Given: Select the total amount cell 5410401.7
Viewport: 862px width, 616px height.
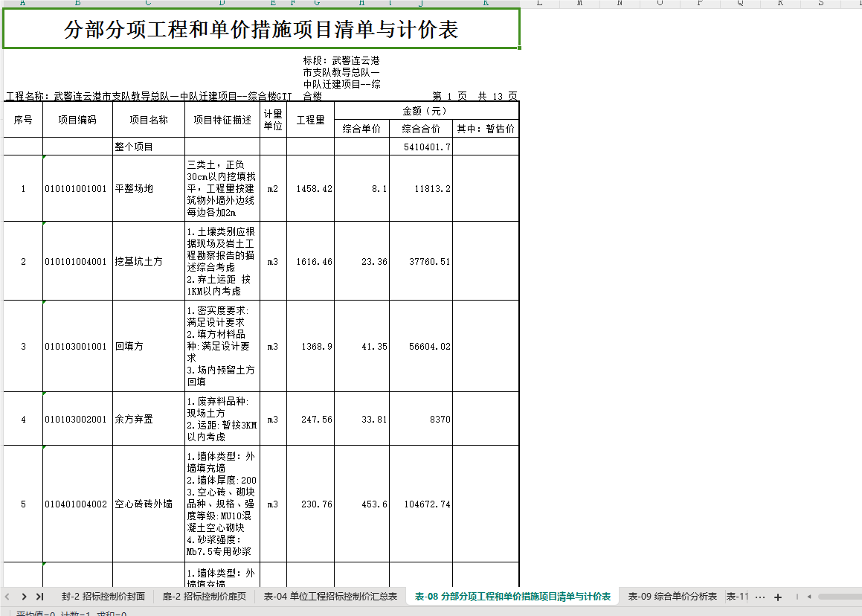Looking at the screenshot, I should pyautogui.click(x=421, y=147).
